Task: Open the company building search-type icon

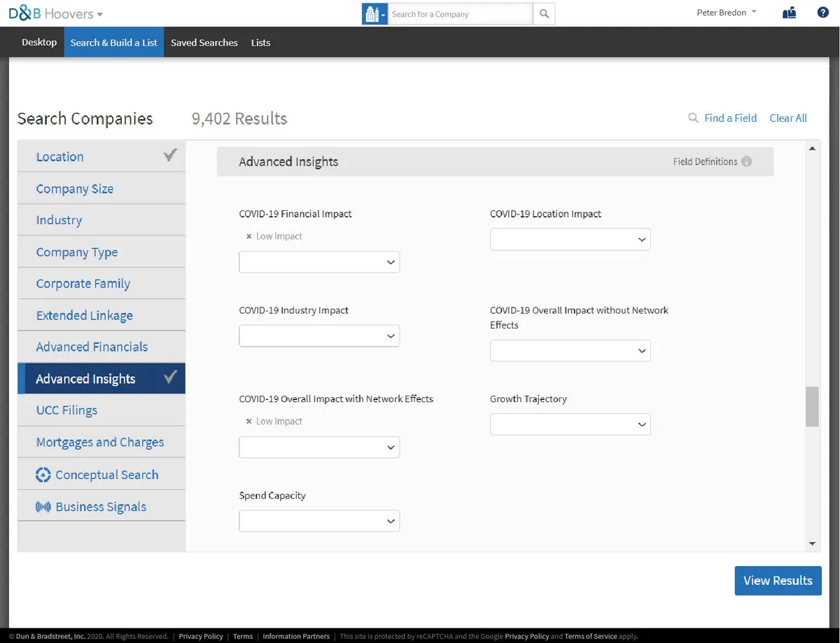Action: [x=374, y=14]
